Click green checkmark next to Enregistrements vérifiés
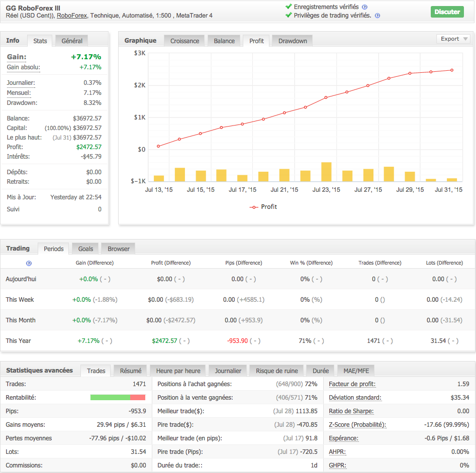Viewport: 476px width, 473px height. [289, 7]
